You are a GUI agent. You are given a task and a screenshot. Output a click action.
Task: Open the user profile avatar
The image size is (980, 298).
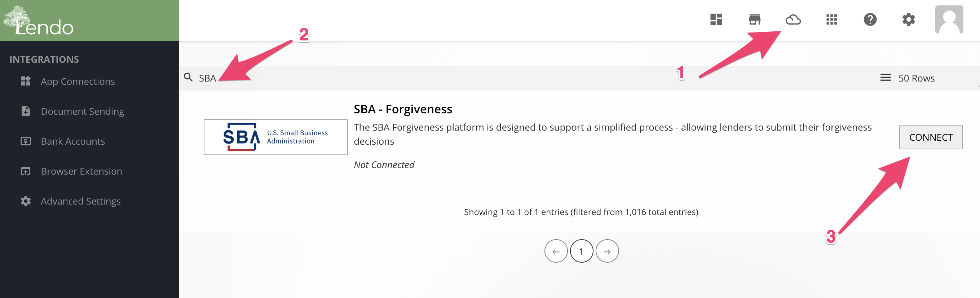(x=949, y=19)
